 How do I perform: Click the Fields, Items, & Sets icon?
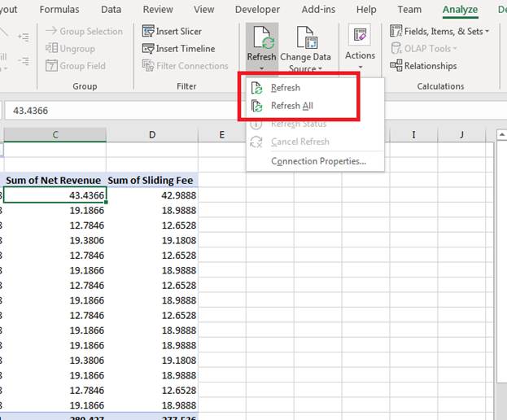(x=396, y=31)
